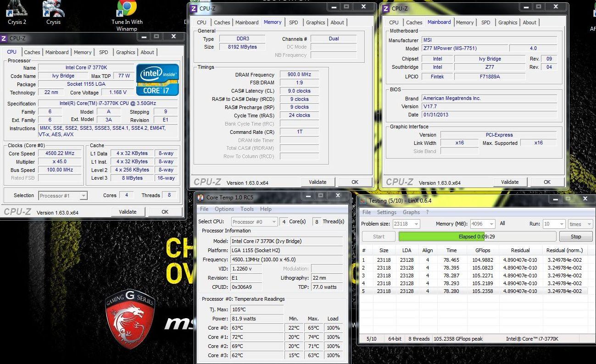Open LinX File menu
This screenshot has height=364, width=596.
click(x=367, y=212)
